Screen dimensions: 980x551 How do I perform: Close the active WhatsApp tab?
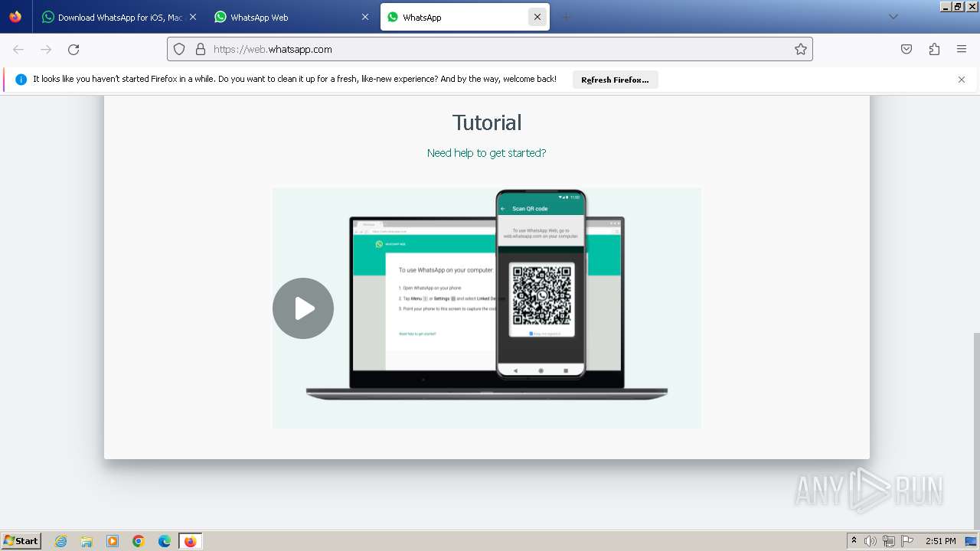(x=537, y=17)
